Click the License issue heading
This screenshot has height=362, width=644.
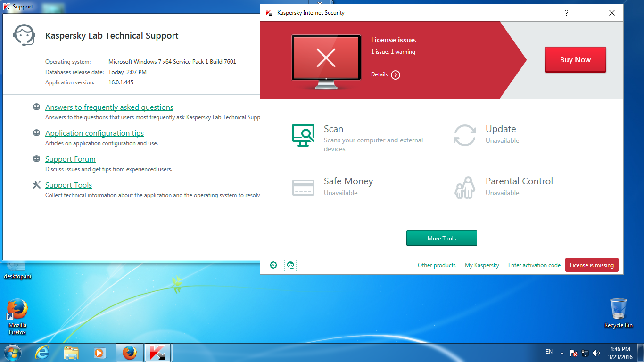pyautogui.click(x=394, y=40)
